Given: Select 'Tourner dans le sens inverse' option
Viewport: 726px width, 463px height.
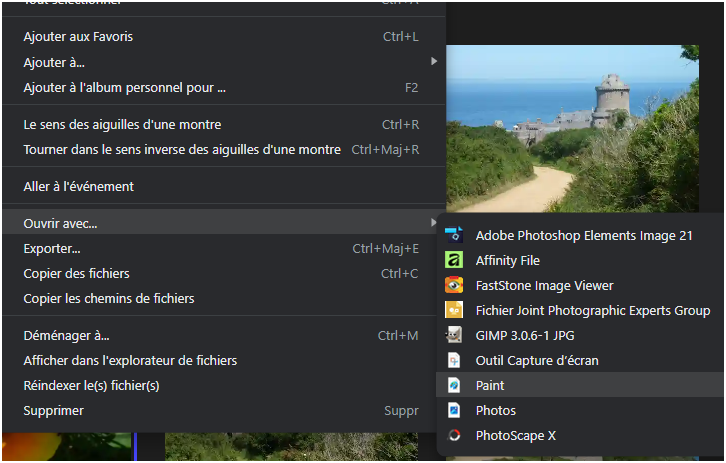Looking at the screenshot, I should coord(181,150).
